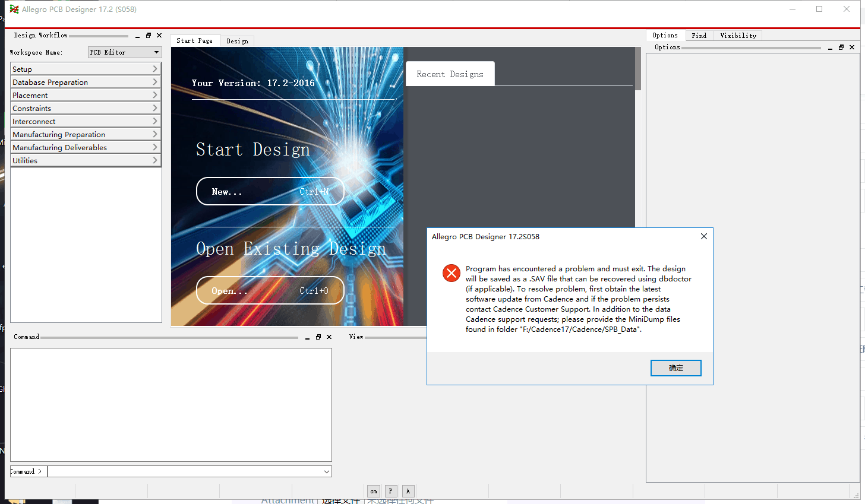This screenshot has height=504, width=865.
Task: Confirm the error dialog with 确定
Action: tap(676, 368)
